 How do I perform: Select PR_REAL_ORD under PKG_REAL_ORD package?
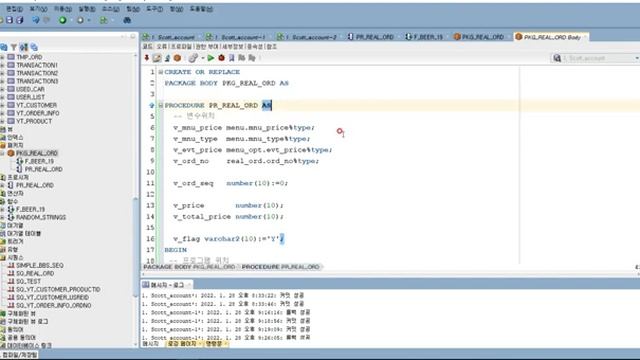coord(43,169)
